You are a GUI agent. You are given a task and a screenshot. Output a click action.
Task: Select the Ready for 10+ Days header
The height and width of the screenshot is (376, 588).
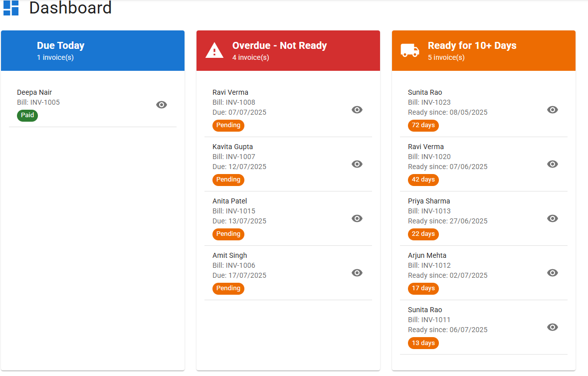click(x=484, y=50)
